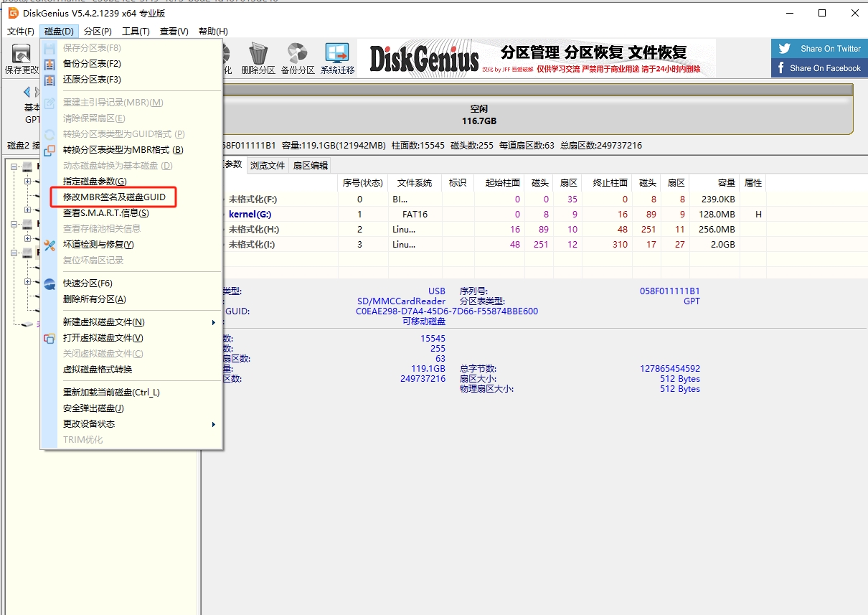868x615 pixels.
Task: Click the Twitter bird icon
Action: point(786,49)
